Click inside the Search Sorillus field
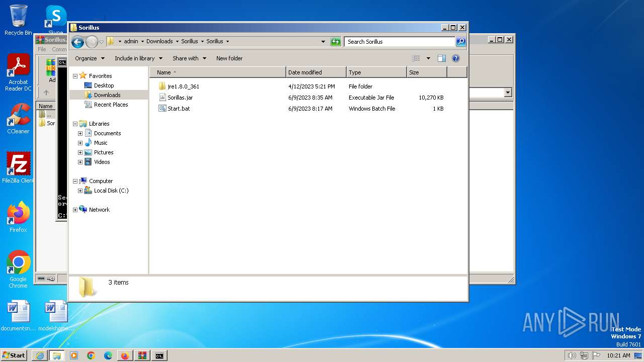The image size is (644, 362). click(x=400, y=42)
